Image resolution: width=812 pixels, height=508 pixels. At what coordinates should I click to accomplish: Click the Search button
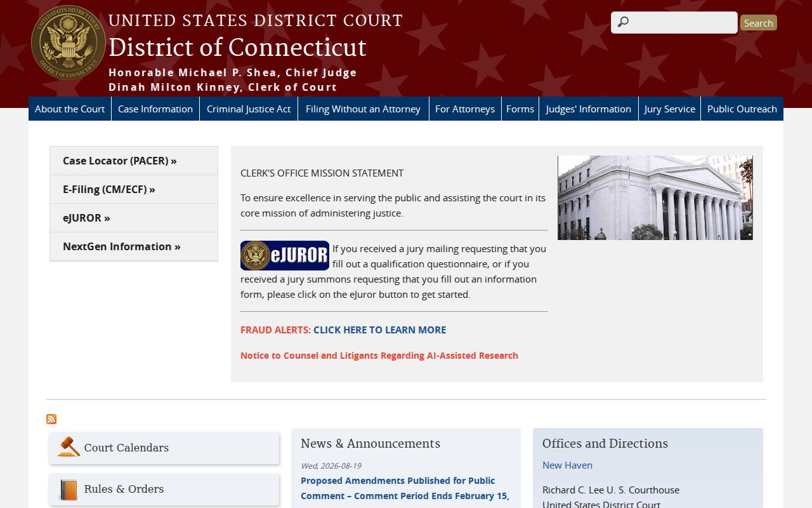pyautogui.click(x=759, y=23)
